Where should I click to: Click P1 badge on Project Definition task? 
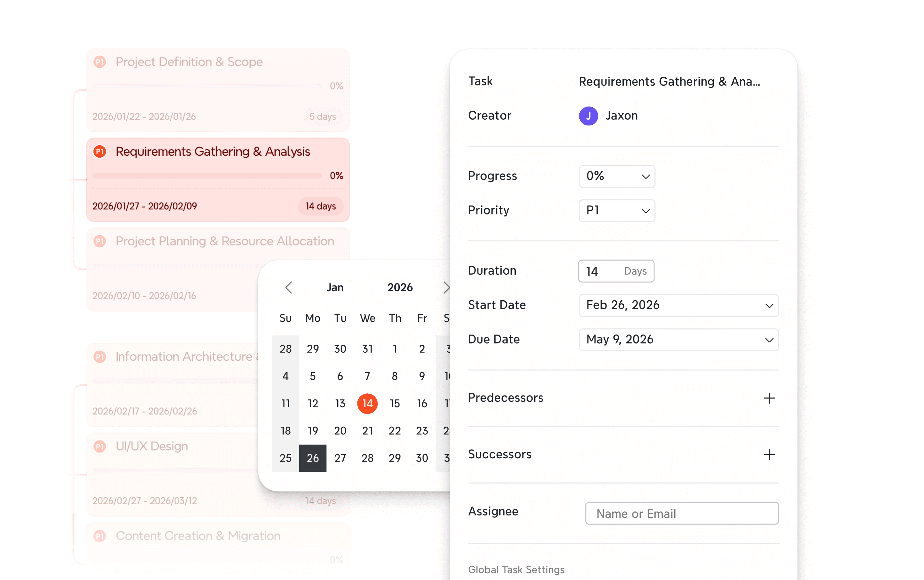click(x=100, y=62)
